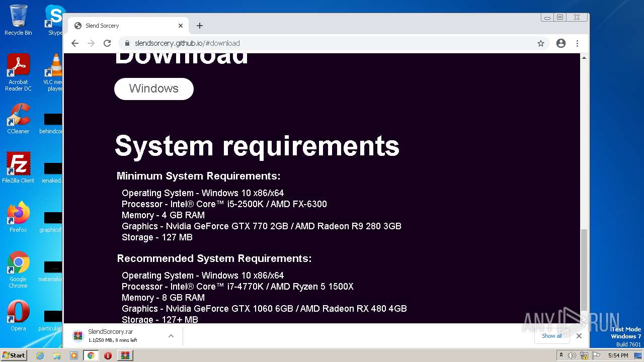Click the System requirements heading

point(257,146)
